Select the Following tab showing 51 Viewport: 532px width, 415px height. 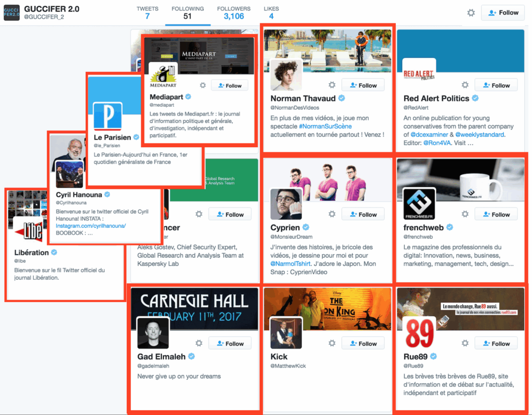coord(188,13)
